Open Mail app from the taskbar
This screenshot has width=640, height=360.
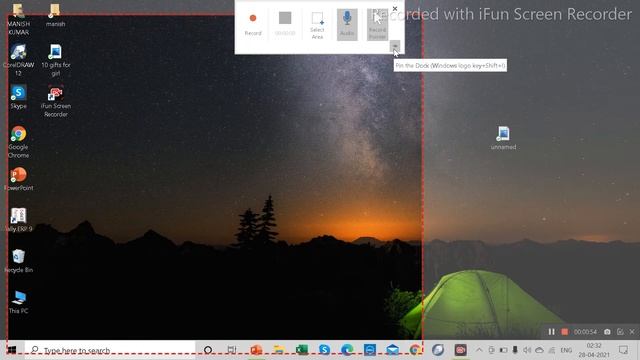tap(393, 350)
